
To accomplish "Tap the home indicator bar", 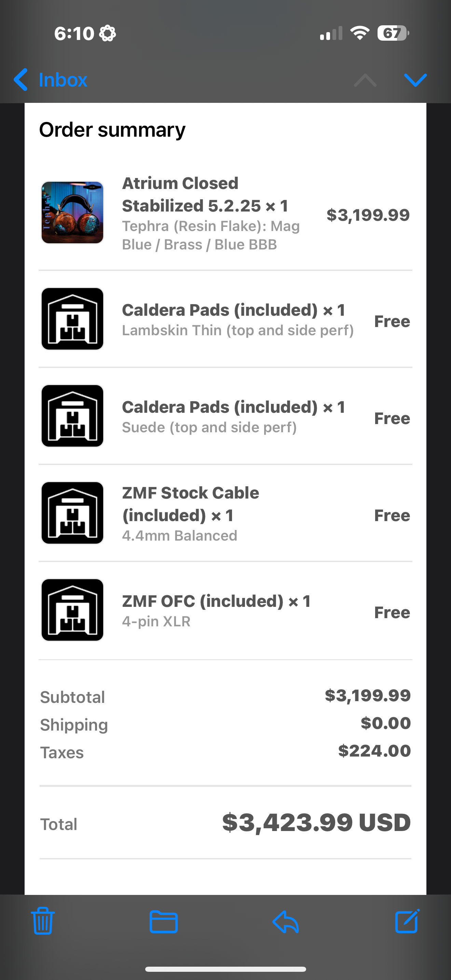I will tap(225, 969).
